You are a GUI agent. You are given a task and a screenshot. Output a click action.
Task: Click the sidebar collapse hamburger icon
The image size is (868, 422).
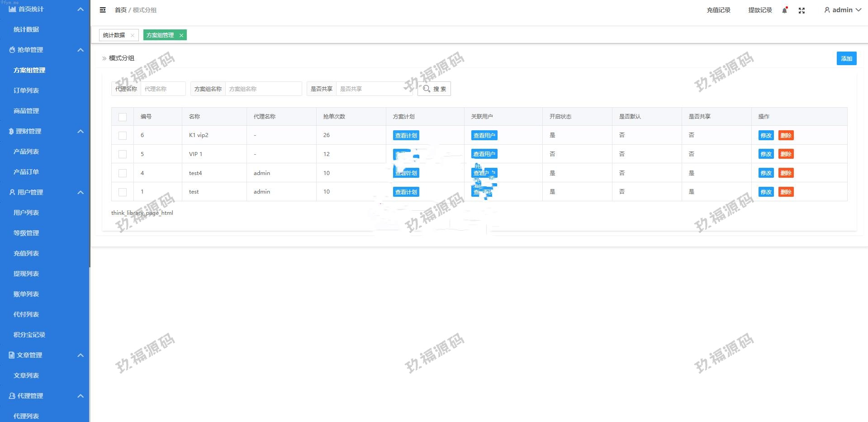103,9
